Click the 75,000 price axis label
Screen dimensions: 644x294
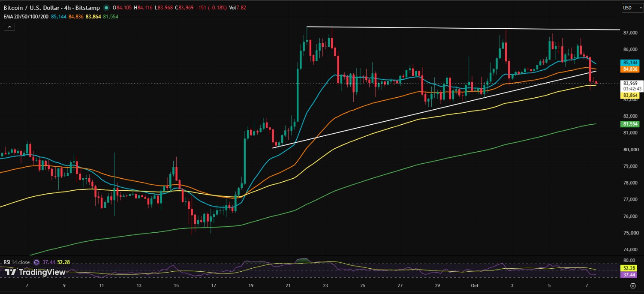pos(631,233)
